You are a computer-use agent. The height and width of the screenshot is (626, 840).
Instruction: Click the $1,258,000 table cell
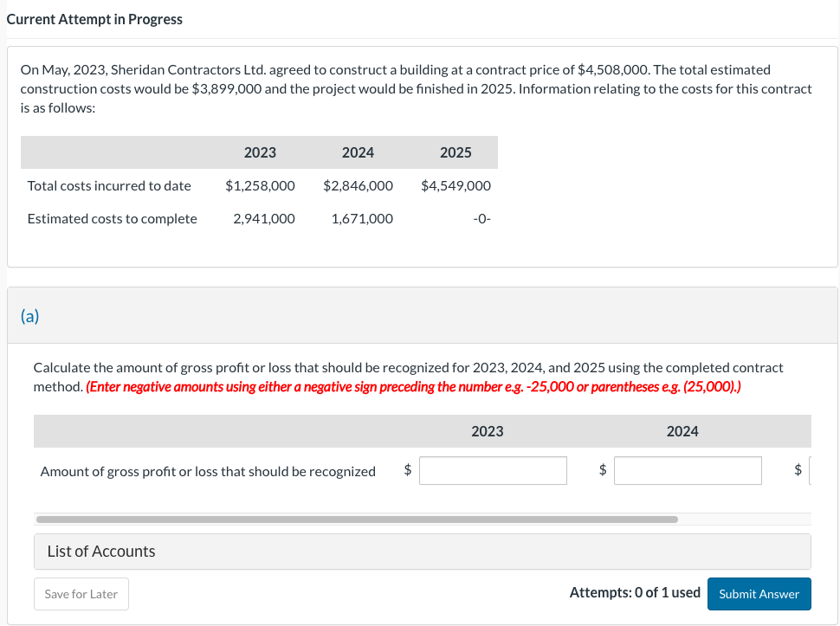point(259,185)
